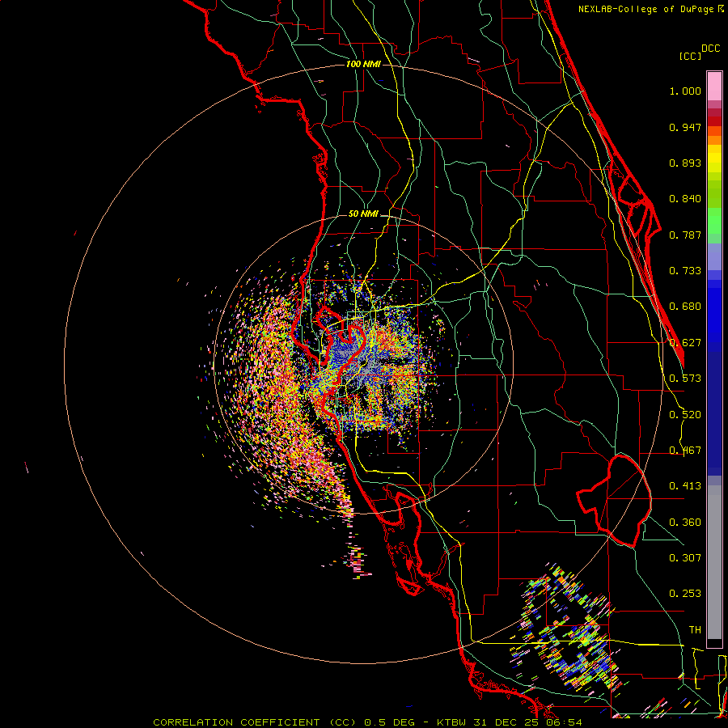Pick the yellow segment of the color bar
The image size is (728, 728).
(714, 159)
